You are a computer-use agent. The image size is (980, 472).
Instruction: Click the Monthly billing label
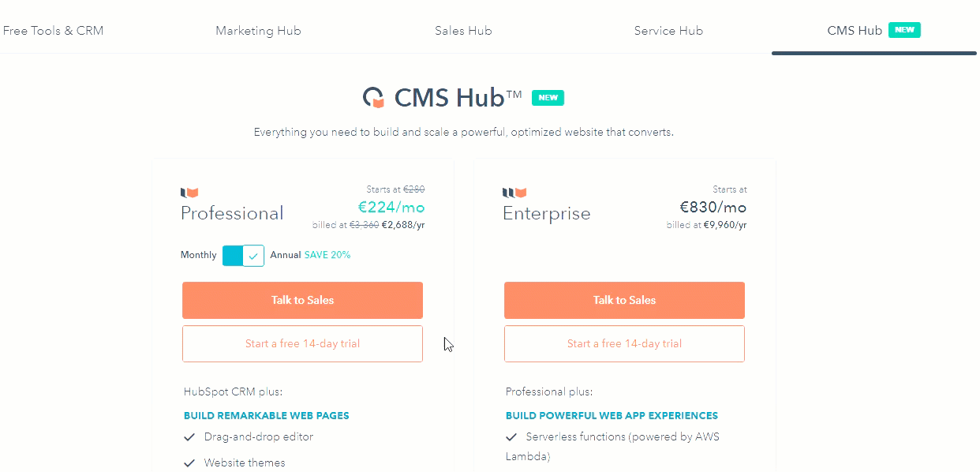tap(198, 255)
